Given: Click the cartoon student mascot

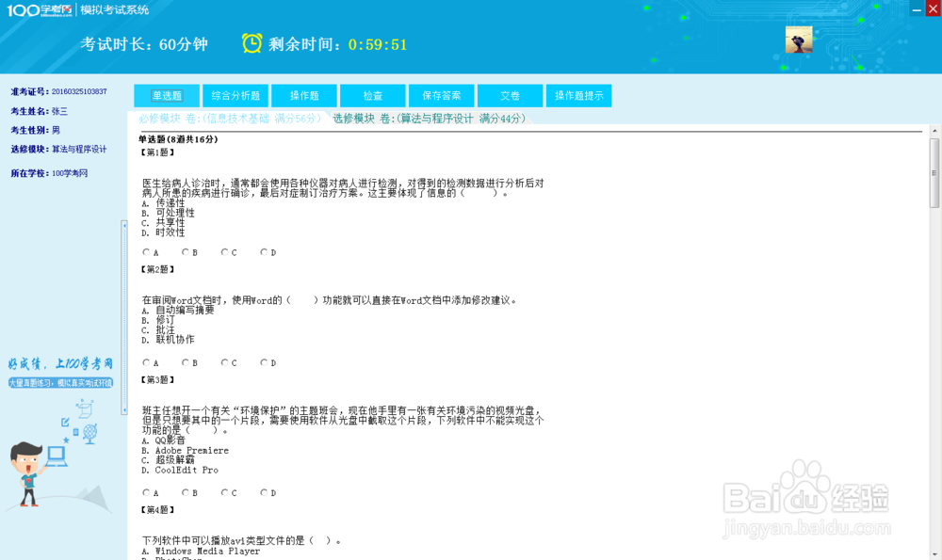Looking at the screenshot, I should point(26,473).
